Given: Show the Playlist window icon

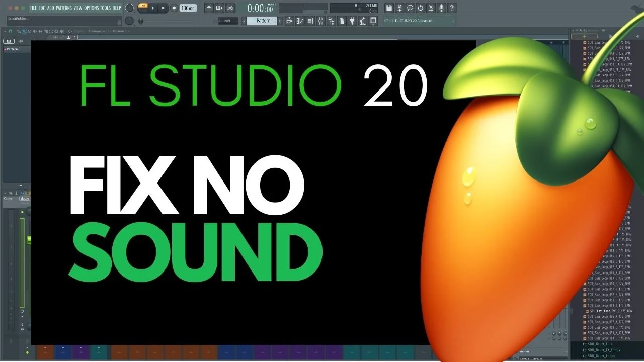Looking at the screenshot, I should point(290,21).
